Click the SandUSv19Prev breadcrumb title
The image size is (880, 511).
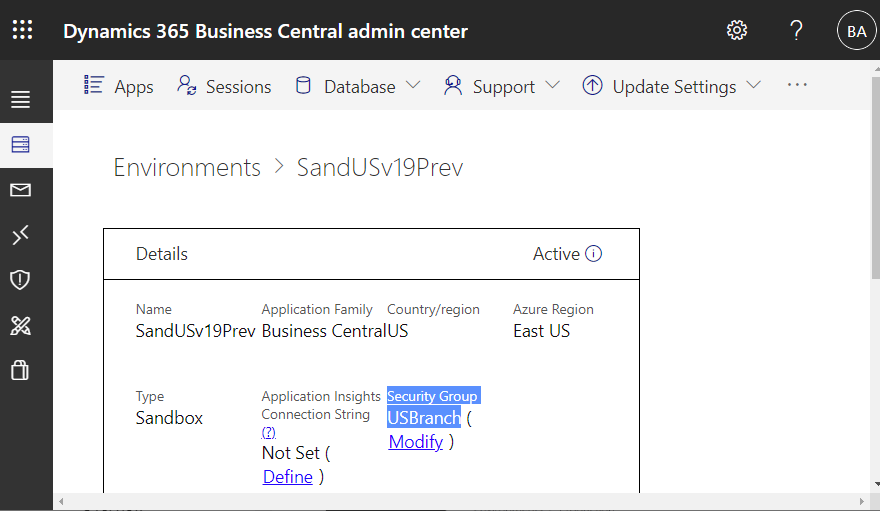(380, 167)
